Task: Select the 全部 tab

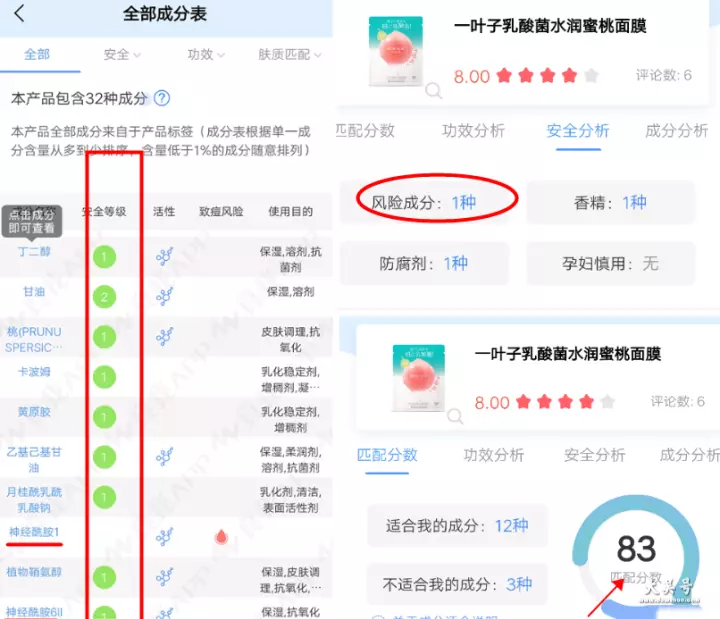Action: pos(37,55)
